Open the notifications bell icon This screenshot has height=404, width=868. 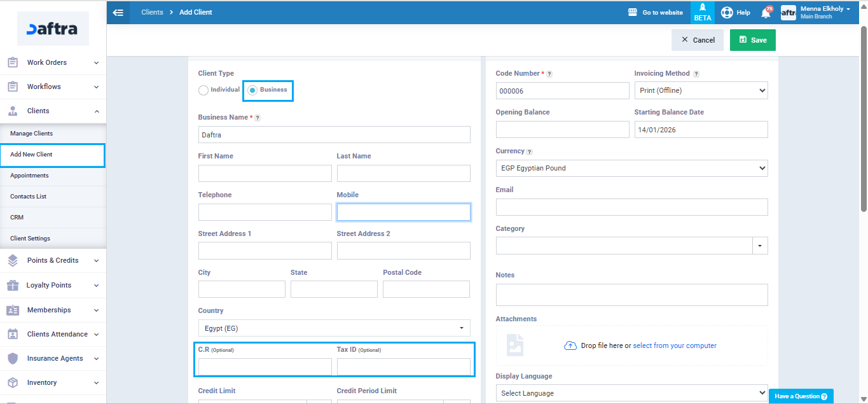766,13
